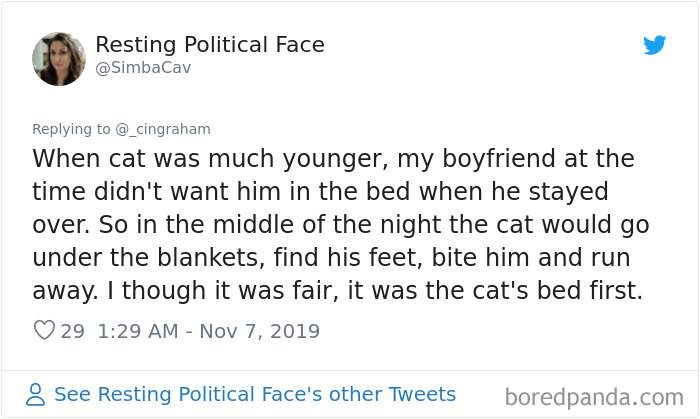The width and height of the screenshot is (700, 419).
Task: See Resting Political Face's other Tweets
Action: click(254, 394)
